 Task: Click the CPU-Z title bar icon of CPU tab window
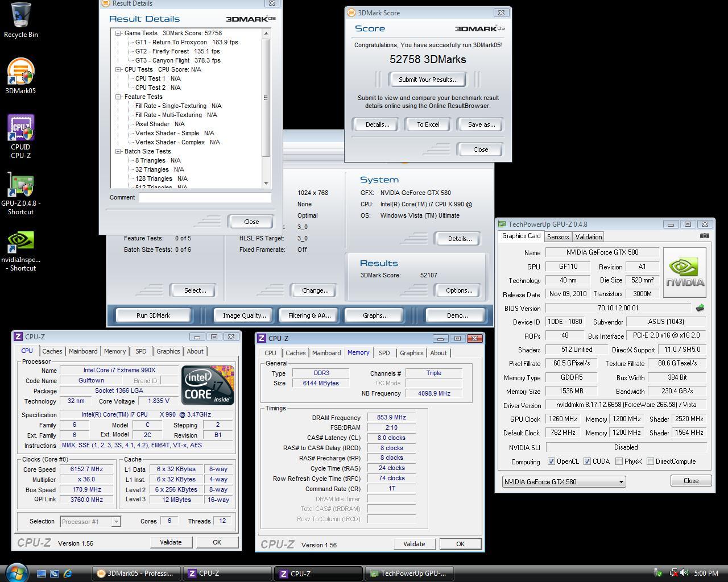18,336
